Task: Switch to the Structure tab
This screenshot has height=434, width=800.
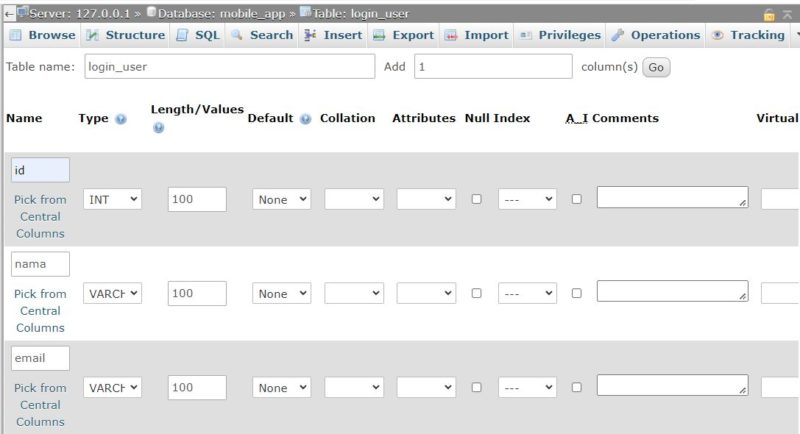Action: pyautogui.click(x=125, y=35)
